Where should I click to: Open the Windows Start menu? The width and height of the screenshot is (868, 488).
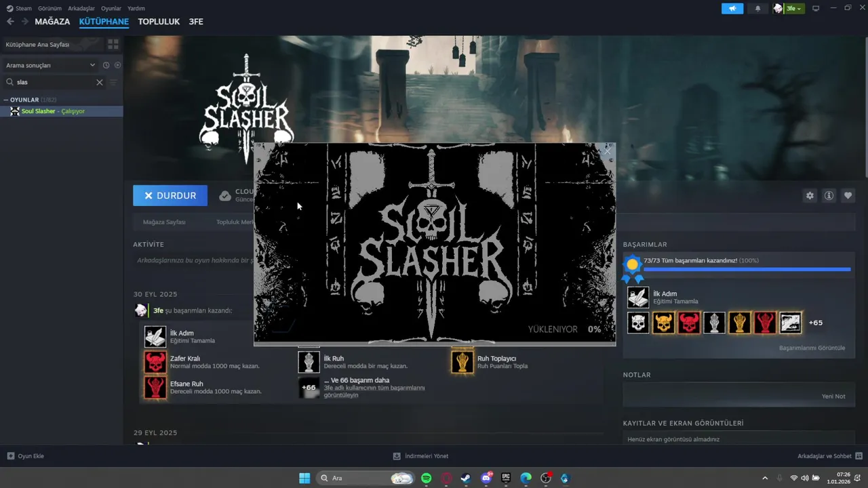[x=304, y=478]
